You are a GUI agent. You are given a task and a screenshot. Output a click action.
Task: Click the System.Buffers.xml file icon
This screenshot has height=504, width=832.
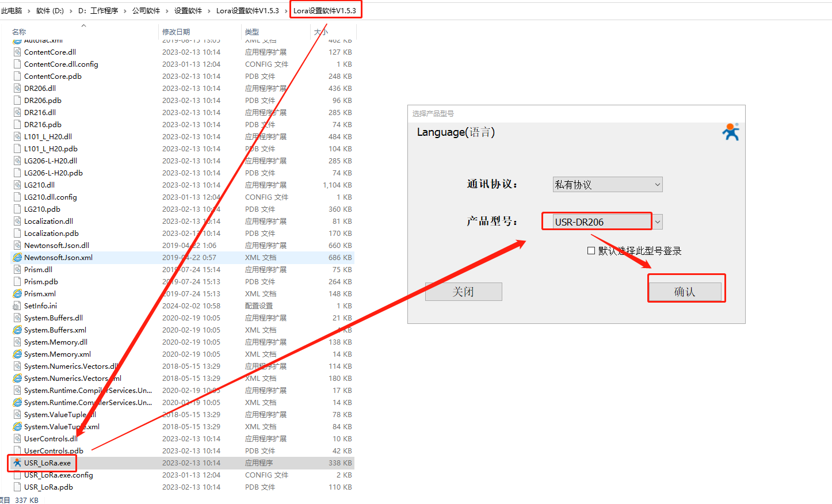coord(17,330)
